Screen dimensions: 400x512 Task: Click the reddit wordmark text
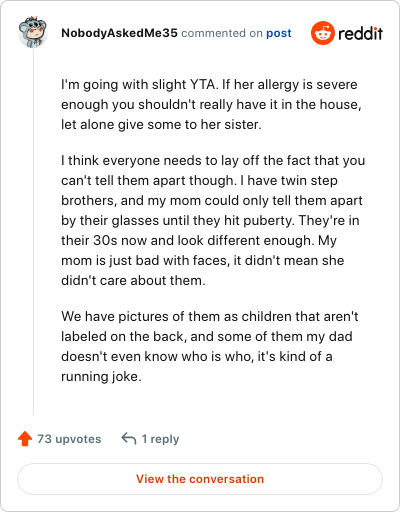click(360, 34)
